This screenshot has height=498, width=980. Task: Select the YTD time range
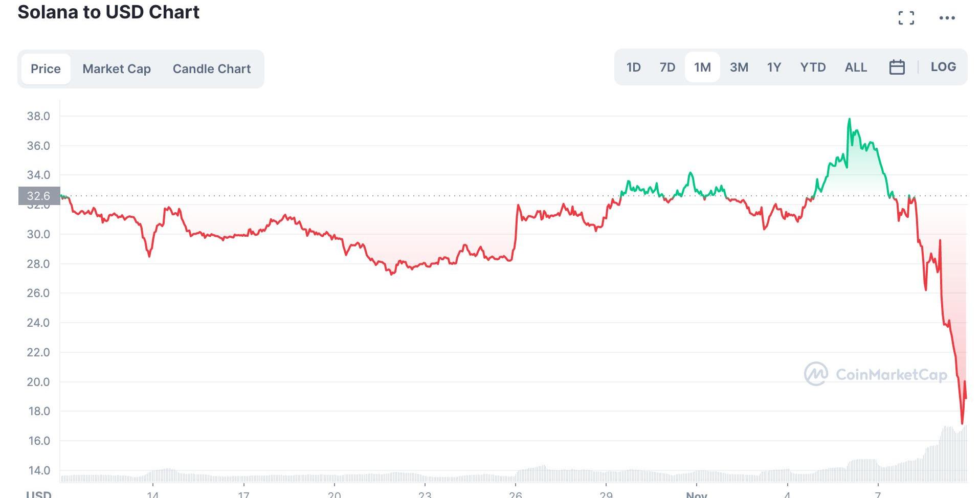(x=813, y=67)
